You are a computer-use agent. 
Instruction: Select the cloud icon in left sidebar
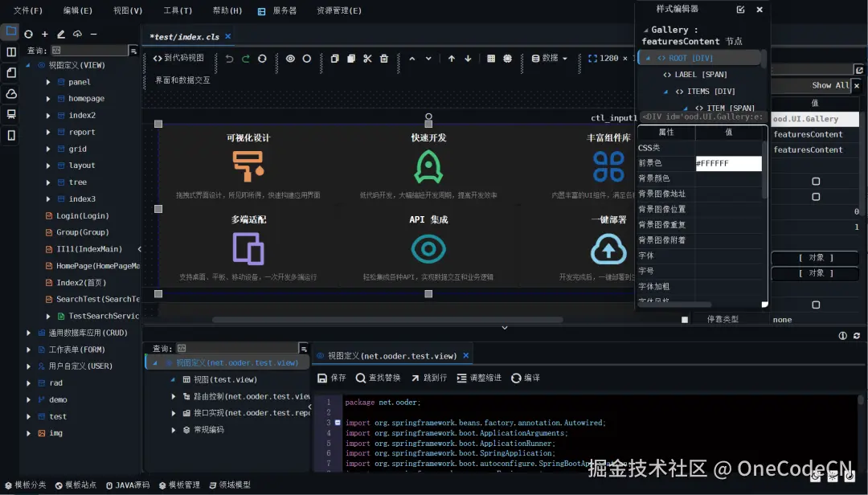point(11,93)
